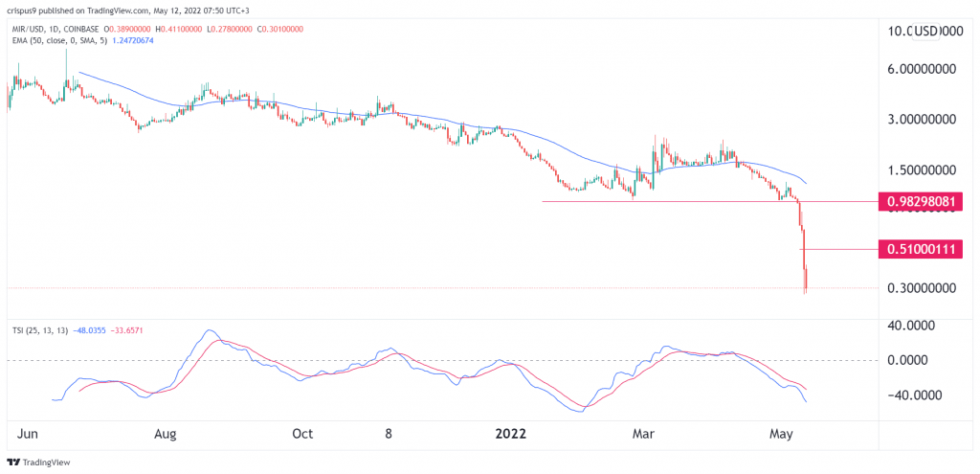Click the 0.51000111 price label
This screenshot has width=980, height=474.
click(x=920, y=249)
